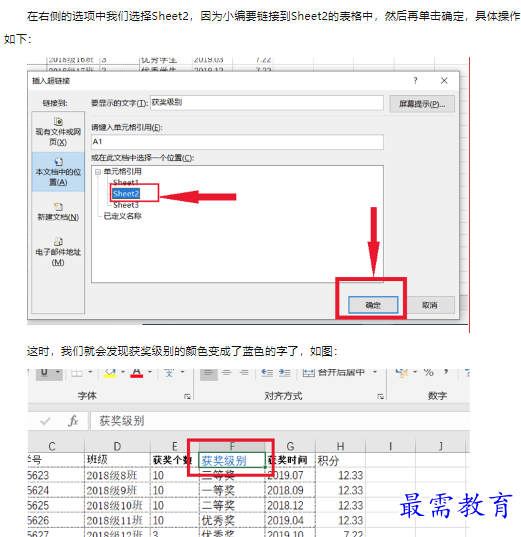Click the cell 2018级11班
521x537 pixels.
[117, 521]
